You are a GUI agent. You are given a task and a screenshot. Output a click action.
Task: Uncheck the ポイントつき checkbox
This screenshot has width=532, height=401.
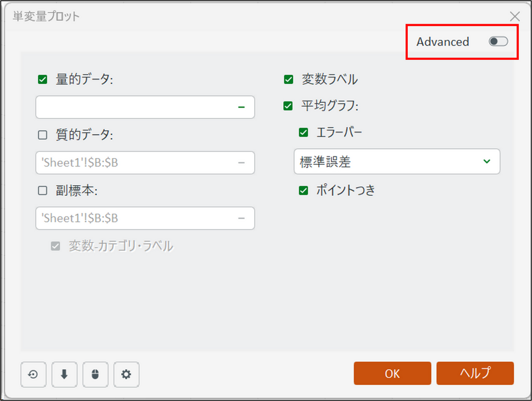click(x=303, y=190)
